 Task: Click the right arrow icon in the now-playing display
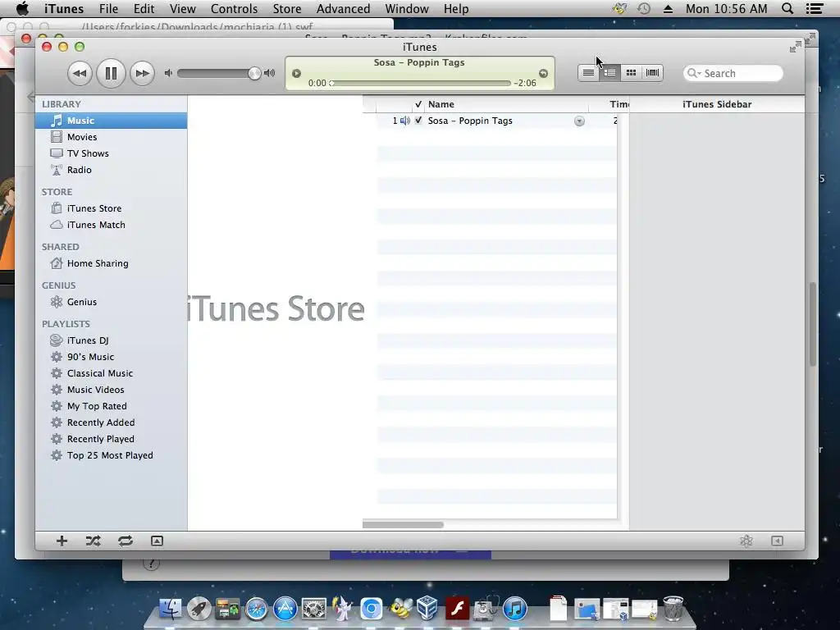click(x=543, y=73)
